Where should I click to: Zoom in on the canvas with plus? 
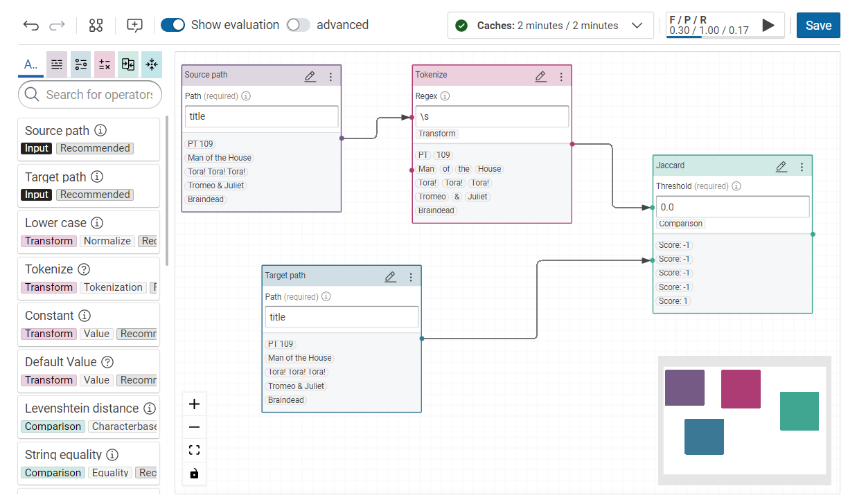(194, 404)
